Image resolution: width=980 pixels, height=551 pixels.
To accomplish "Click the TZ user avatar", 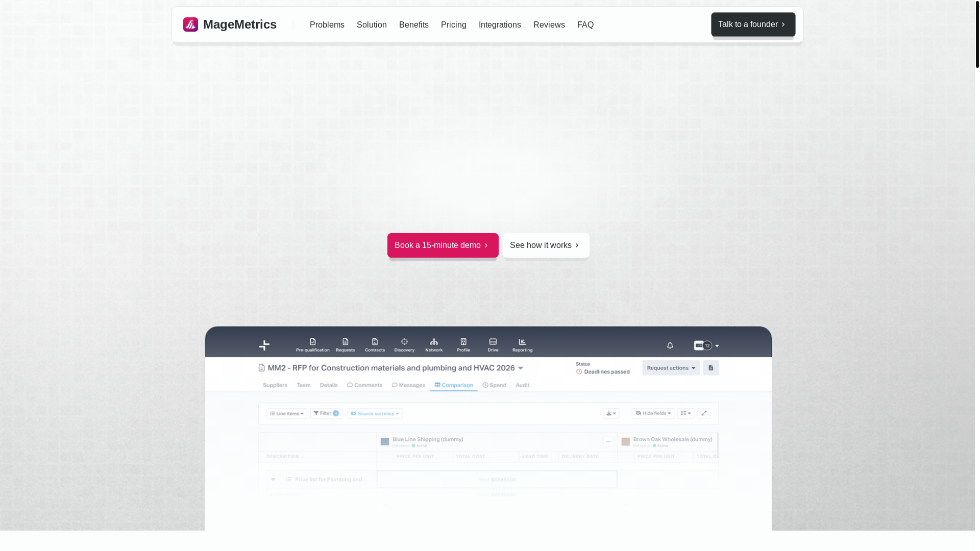I will (707, 345).
